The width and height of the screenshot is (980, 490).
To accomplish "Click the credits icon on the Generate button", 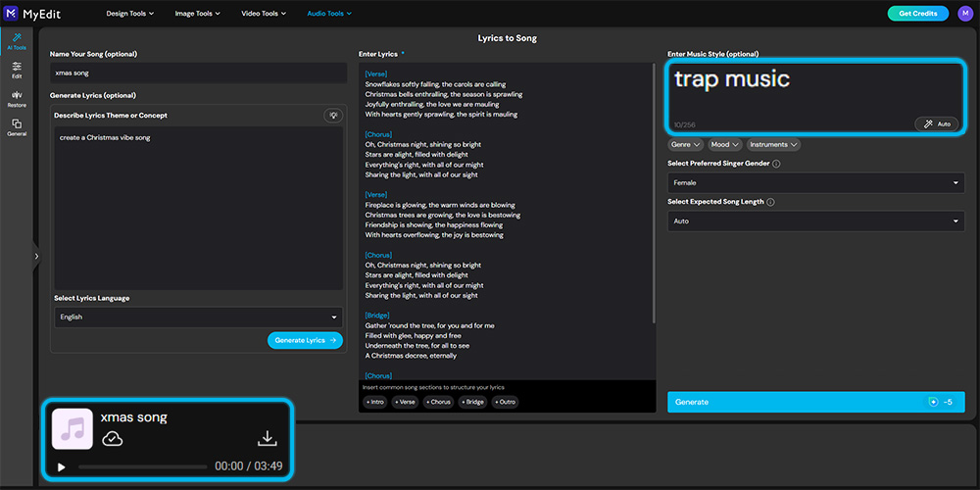I will pos(933,402).
